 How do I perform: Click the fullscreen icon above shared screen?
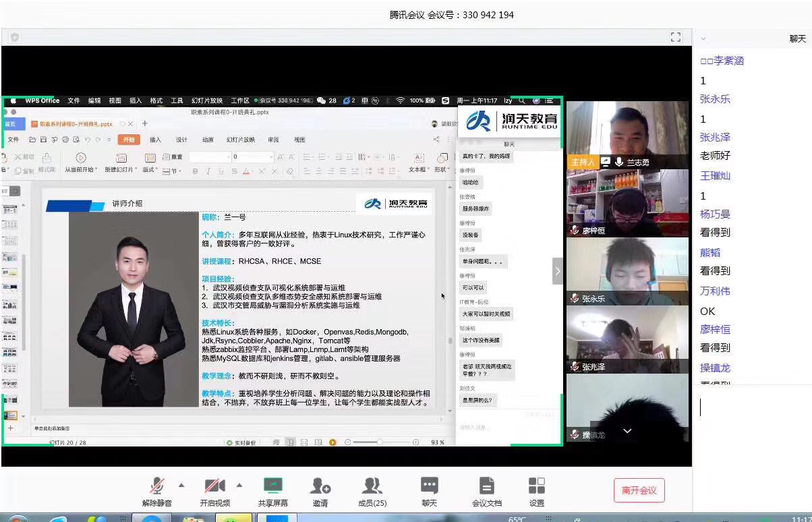675,37
